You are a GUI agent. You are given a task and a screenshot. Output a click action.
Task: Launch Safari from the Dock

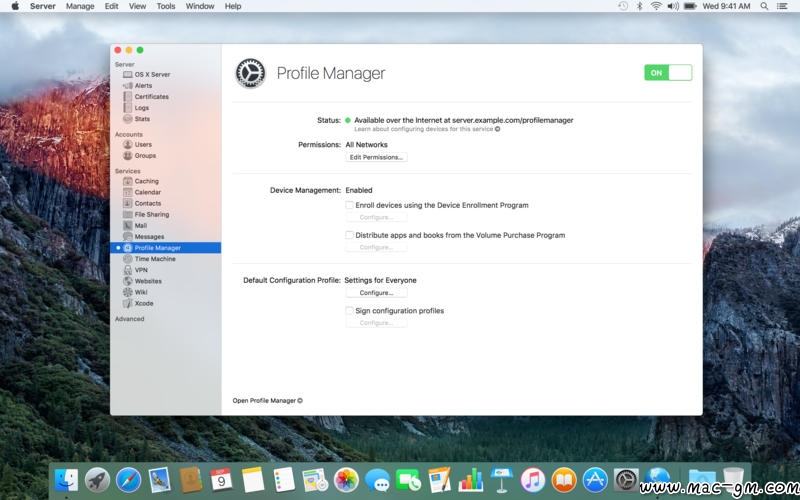click(x=129, y=480)
